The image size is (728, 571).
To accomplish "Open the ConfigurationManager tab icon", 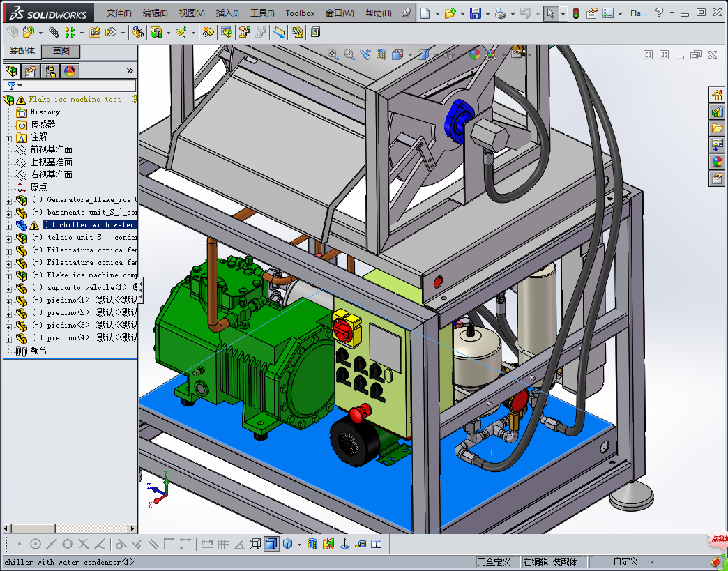I will (x=50, y=71).
